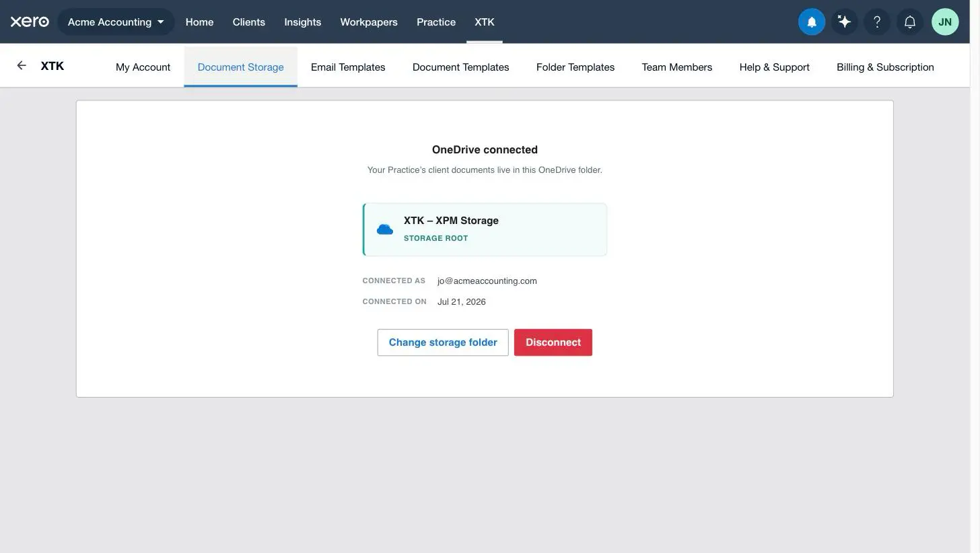
Task: Open the Workpapers menu item
Action: click(369, 22)
